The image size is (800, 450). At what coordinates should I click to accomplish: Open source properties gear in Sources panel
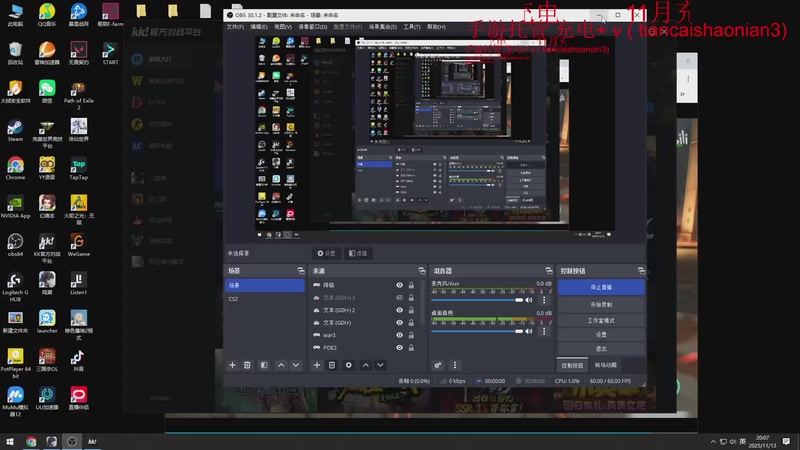[348, 365]
